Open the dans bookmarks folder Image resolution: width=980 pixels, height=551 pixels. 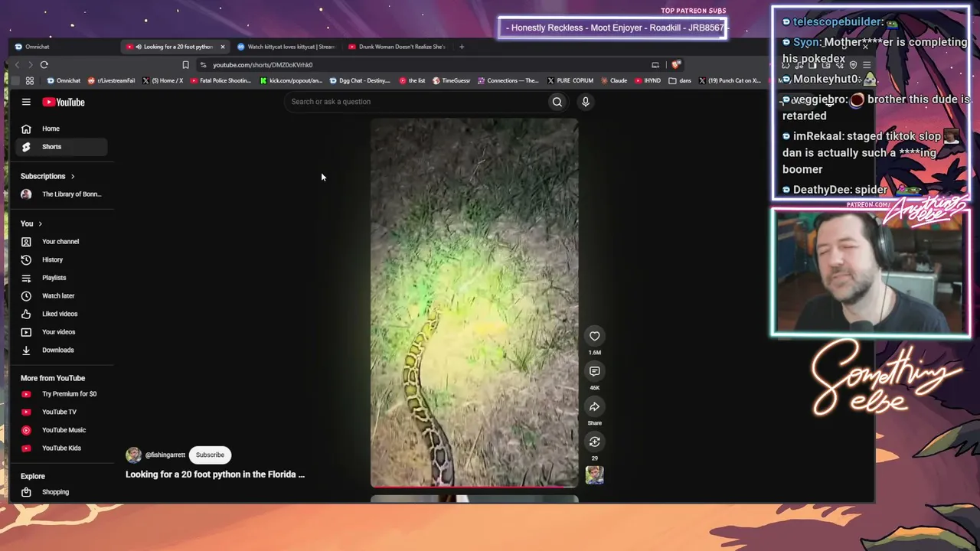coord(680,80)
